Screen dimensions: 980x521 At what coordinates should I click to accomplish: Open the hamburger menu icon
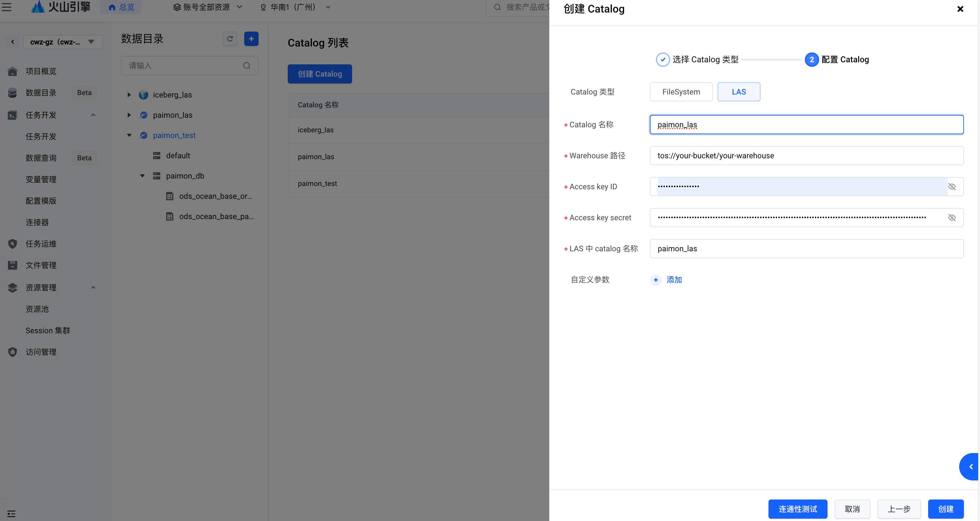tap(7, 7)
